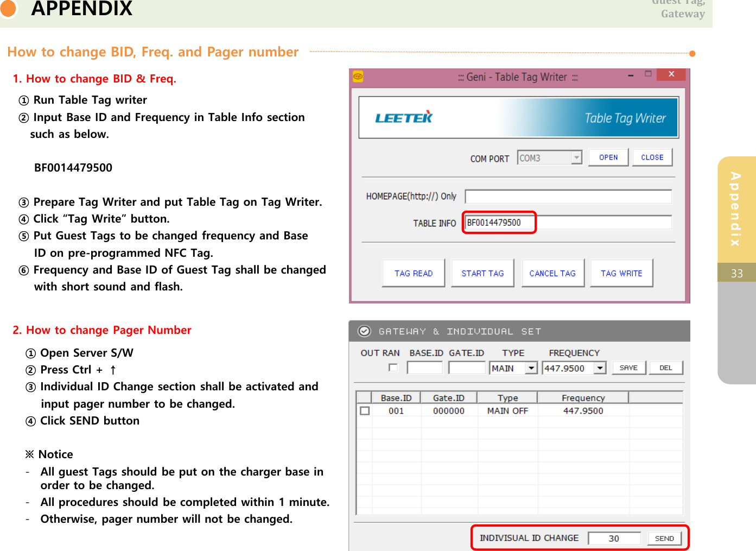Click the INDIVISUAL ID CHANGE field showing 30
Viewport: 756px width, 551px height.
pyautogui.click(x=614, y=539)
